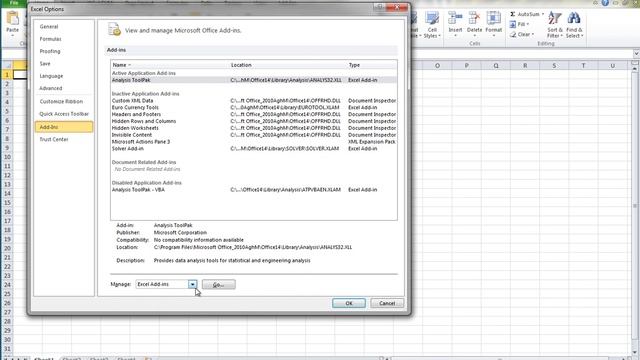The height and width of the screenshot is (360, 640).
Task: Select the Hidden Worksheets row
Action: coord(253,128)
